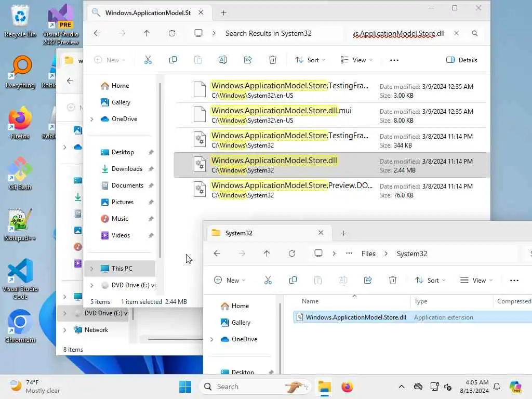Refresh the System32 window

[292, 254]
